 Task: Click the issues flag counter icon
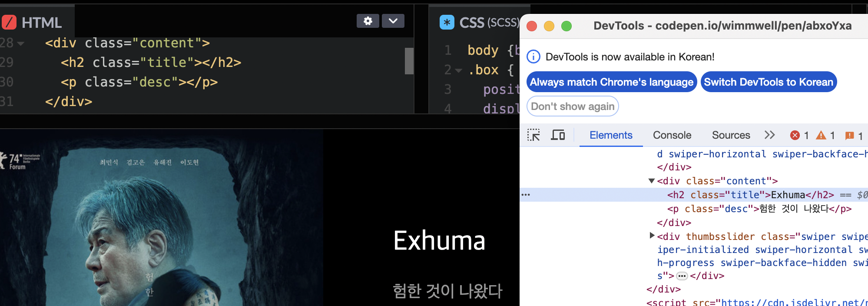[849, 136]
